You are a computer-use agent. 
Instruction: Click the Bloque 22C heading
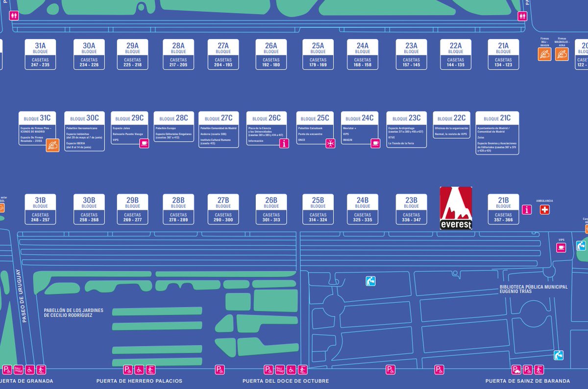pos(451,118)
